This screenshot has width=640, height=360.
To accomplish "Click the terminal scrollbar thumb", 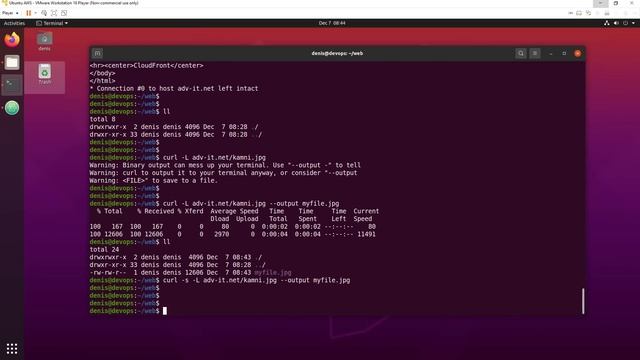I will pyautogui.click(x=583, y=301).
